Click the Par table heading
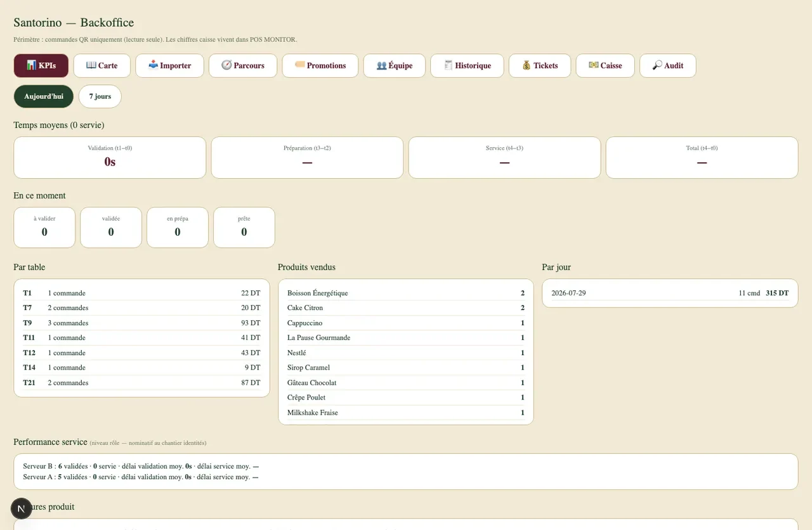This screenshot has width=812, height=530. point(29,267)
